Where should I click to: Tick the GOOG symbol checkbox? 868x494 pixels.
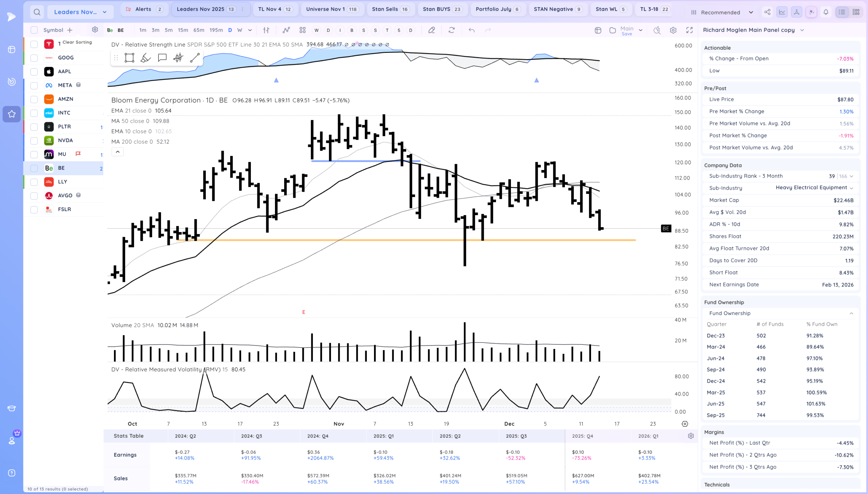tap(34, 58)
